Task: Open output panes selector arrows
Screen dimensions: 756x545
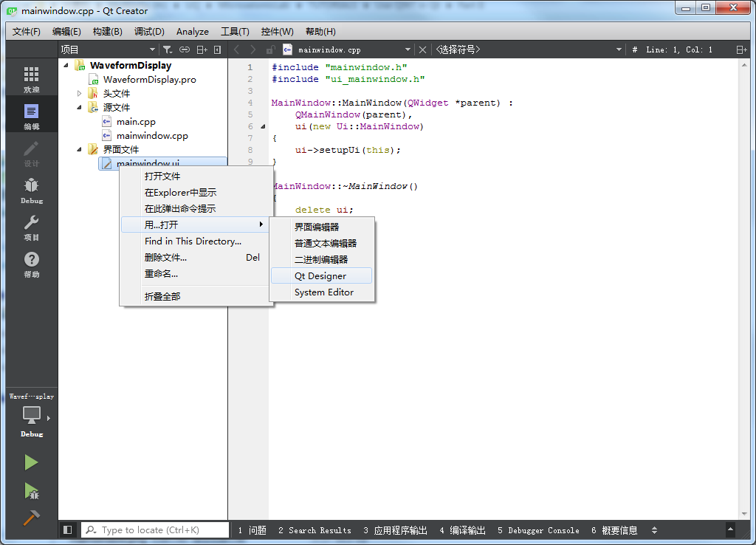Action: pos(654,530)
